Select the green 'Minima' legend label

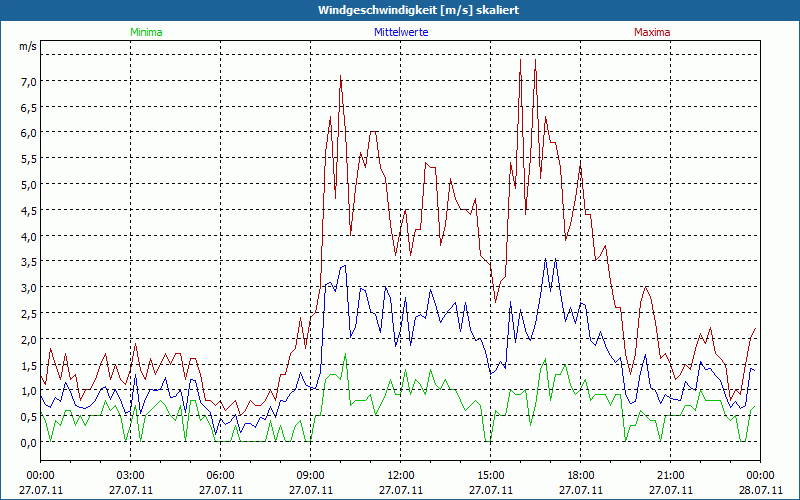(146, 32)
